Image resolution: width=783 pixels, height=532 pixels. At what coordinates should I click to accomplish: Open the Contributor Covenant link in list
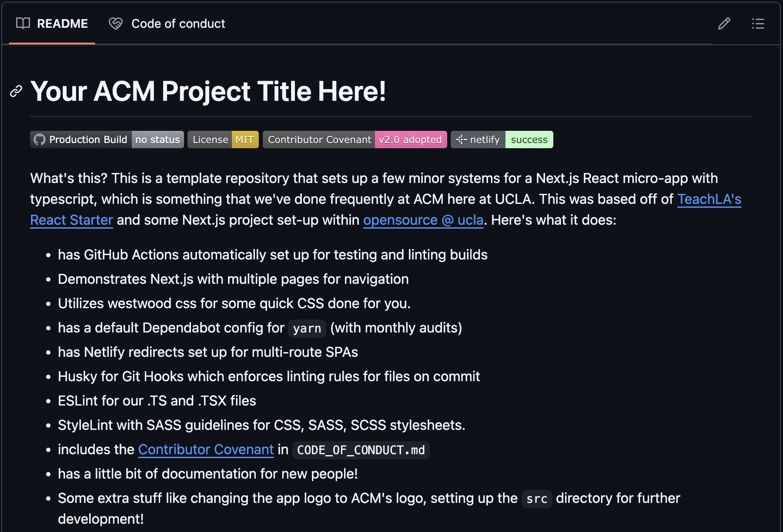[206, 449]
